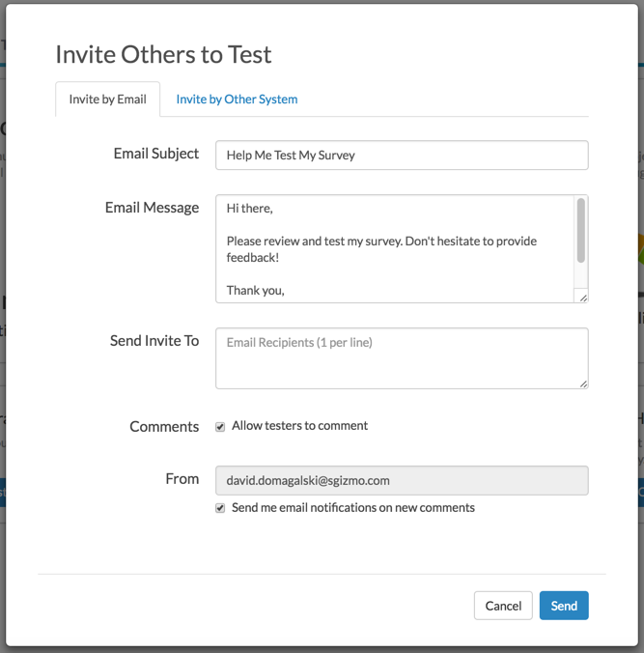The image size is (644, 653).
Task: Click the 'Thank you,' line in the message
Action: (256, 290)
